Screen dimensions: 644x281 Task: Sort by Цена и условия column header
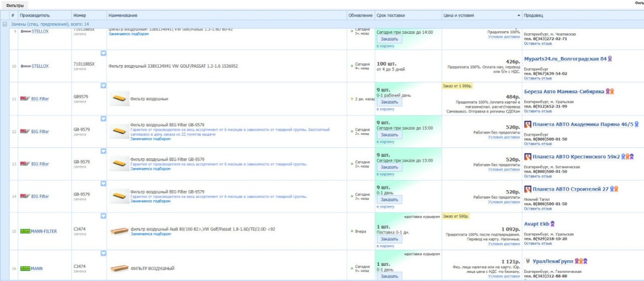[x=459, y=15]
